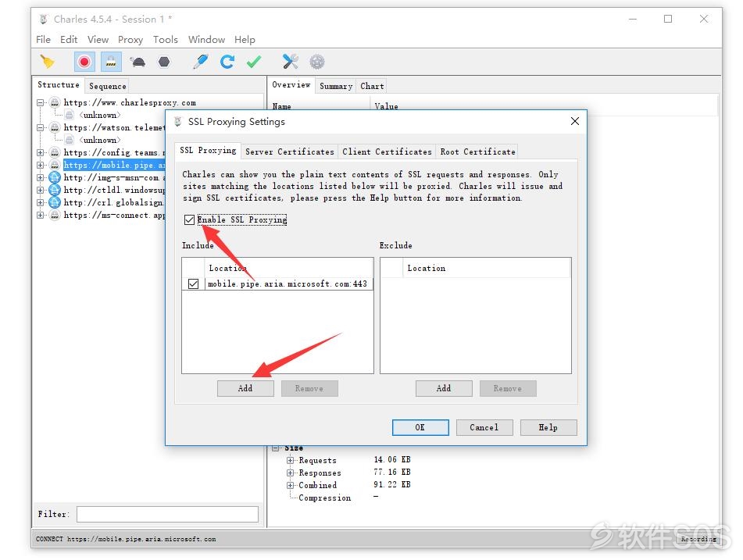The image size is (743, 560).
Task: Toggle the Enable SSL Proxying checkbox
Action: (x=189, y=219)
